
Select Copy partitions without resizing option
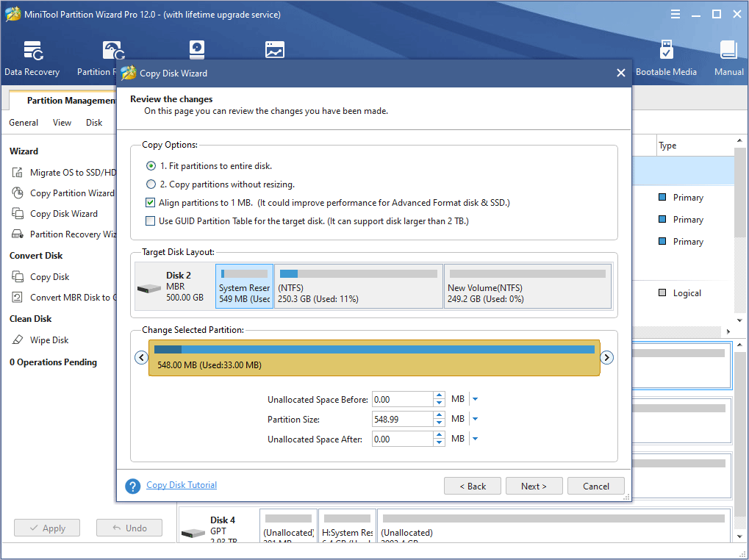(151, 184)
